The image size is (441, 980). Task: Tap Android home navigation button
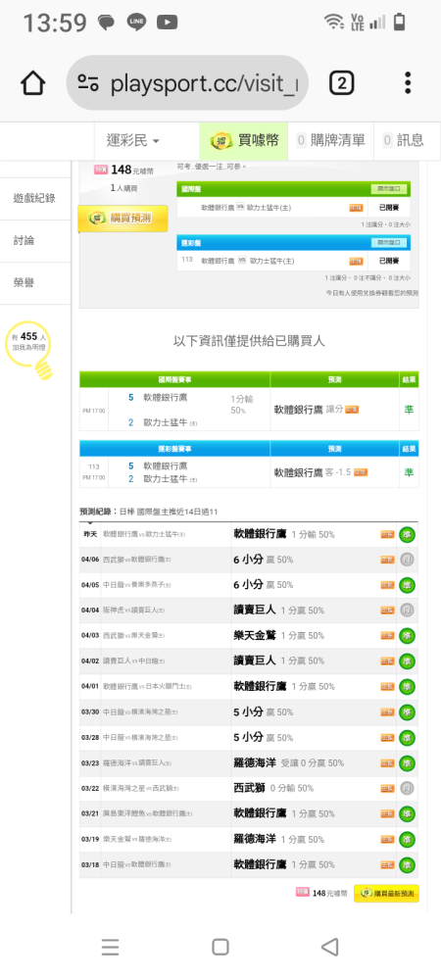[220, 947]
